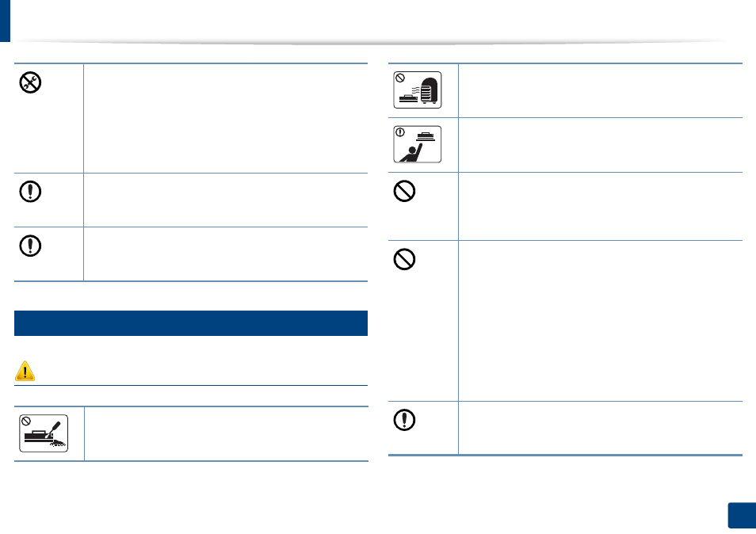Click the yellow warning triangle icon
The width and height of the screenshot is (756, 534).
click(25, 371)
